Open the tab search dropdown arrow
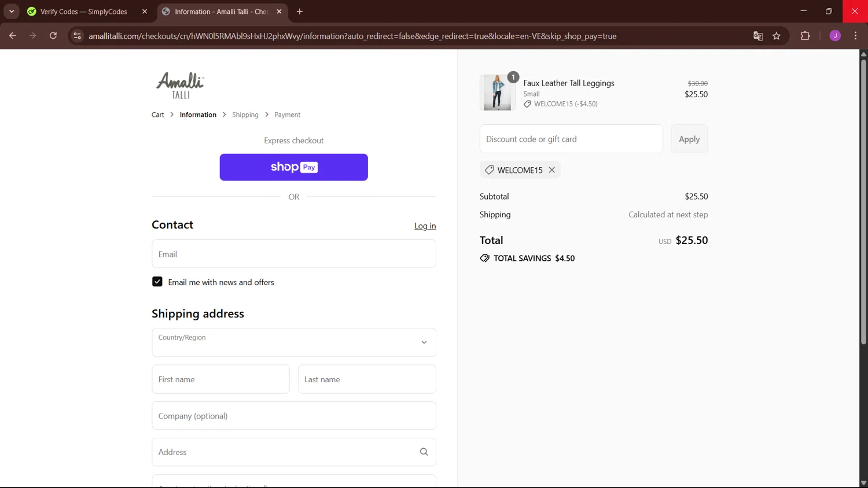This screenshot has width=868, height=488. point(12,12)
